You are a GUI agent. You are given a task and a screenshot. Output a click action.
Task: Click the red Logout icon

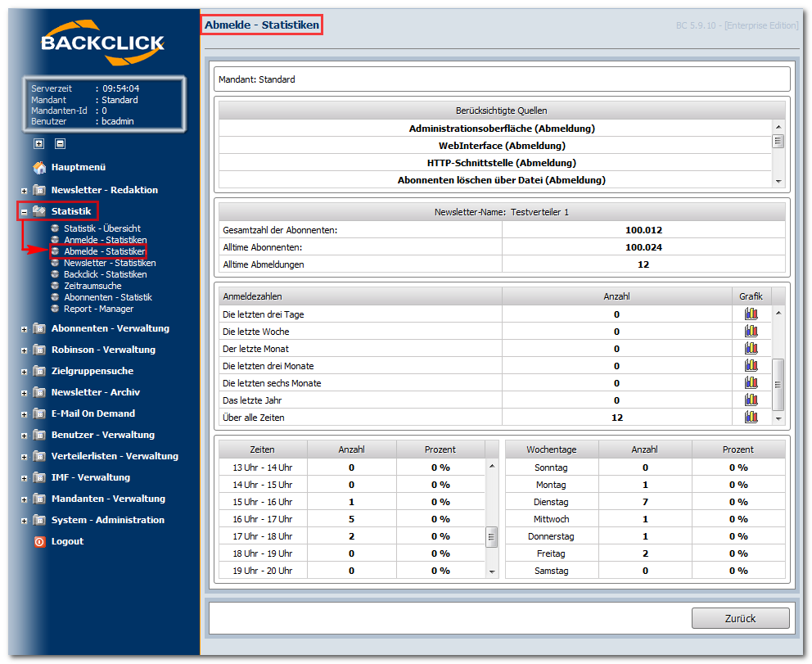(39, 541)
